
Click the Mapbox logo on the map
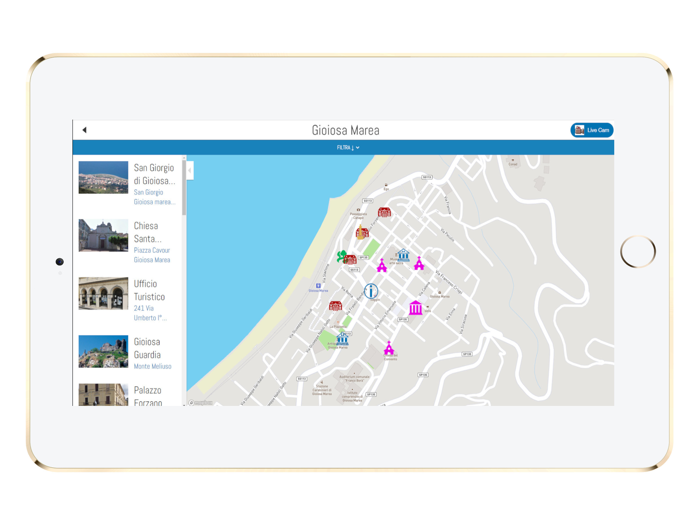(x=201, y=403)
